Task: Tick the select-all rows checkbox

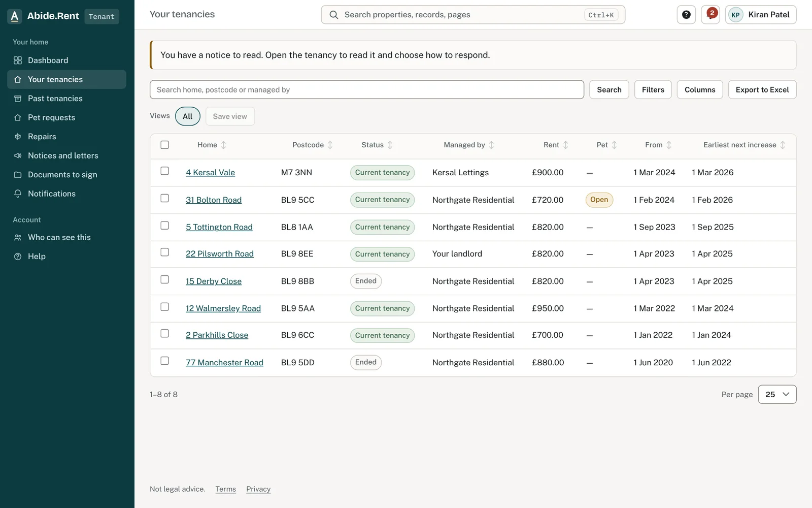Action: tap(164, 145)
